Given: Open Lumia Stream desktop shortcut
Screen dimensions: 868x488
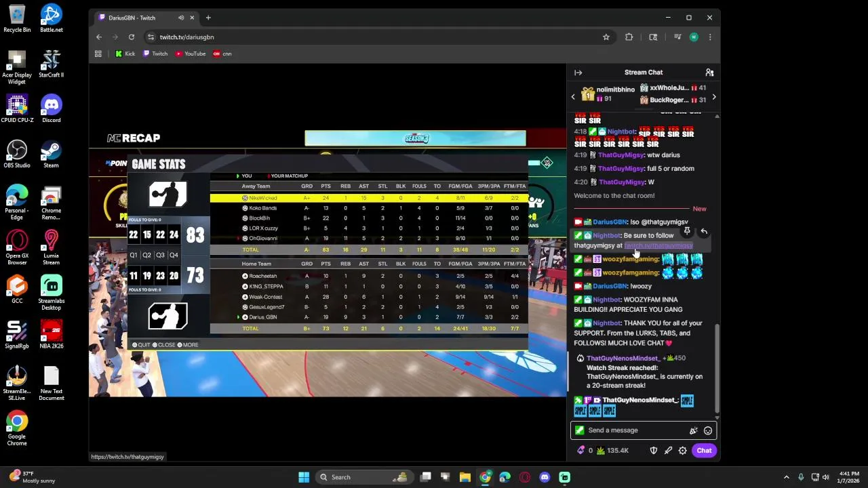Looking at the screenshot, I should 52,248.
